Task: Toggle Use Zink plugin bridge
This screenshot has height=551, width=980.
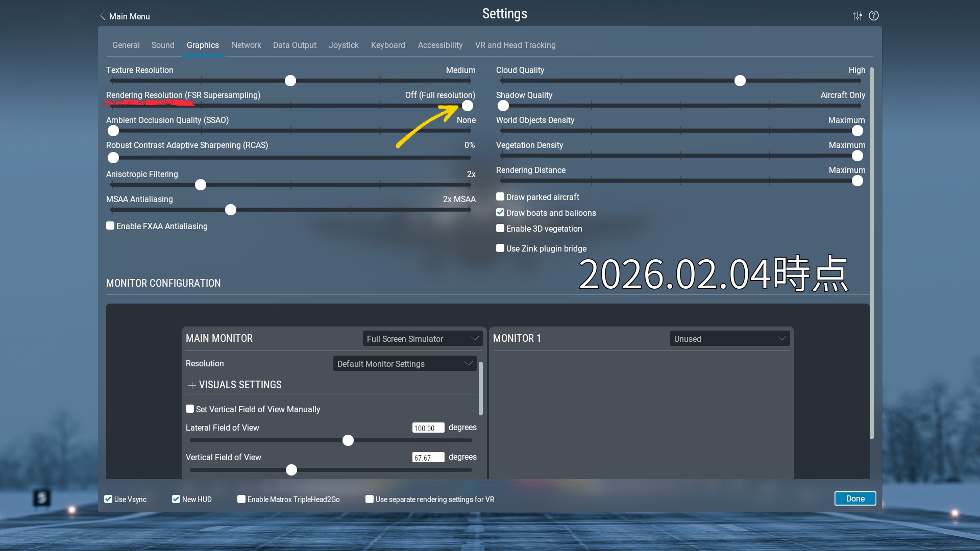Action: (500, 248)
